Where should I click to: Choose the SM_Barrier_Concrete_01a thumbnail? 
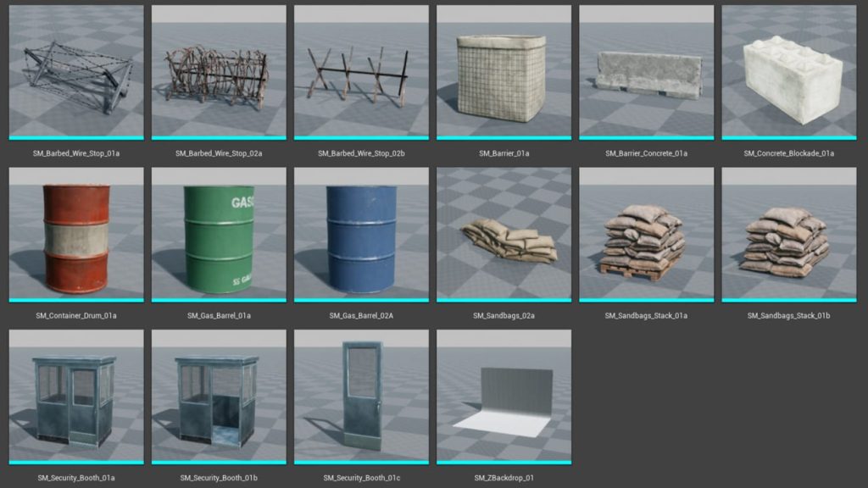647,73
